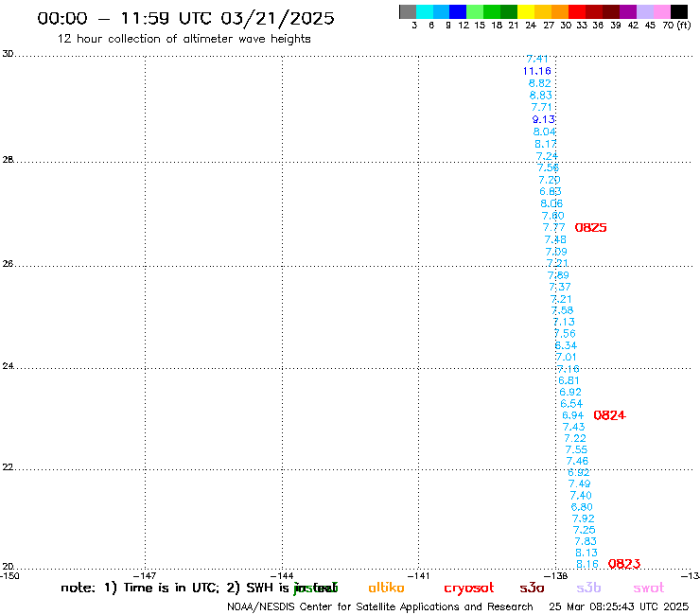Click the -141 longitude axis label
Image resolution: width=700 pixels, height=615 pixels.
pyautogui.click(x=418, y=576)
